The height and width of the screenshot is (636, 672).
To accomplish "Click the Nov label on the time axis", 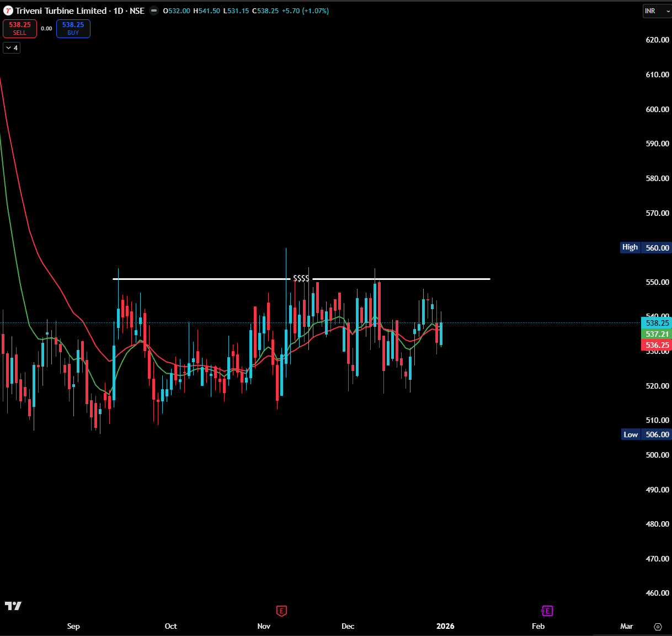I will click(x=264, y=626).
